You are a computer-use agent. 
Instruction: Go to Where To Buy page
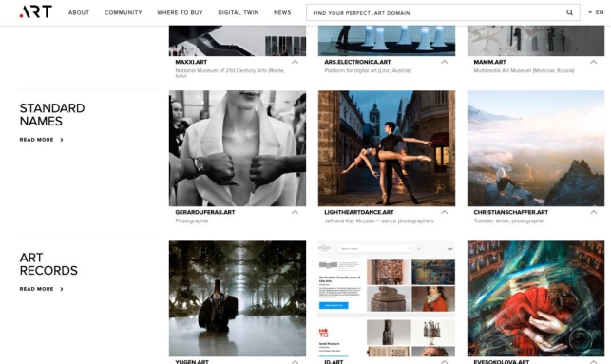coord(180,13)
